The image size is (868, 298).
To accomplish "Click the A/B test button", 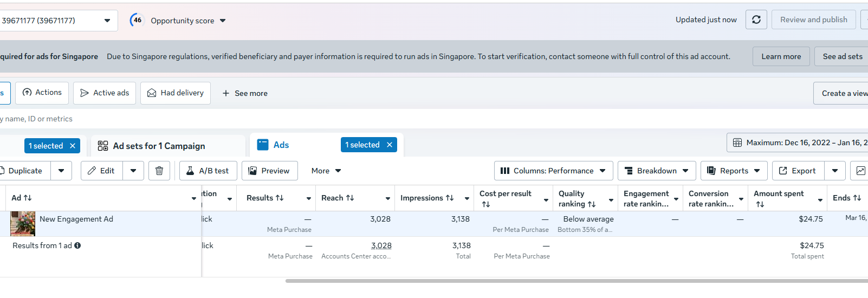I will [208, 171].
